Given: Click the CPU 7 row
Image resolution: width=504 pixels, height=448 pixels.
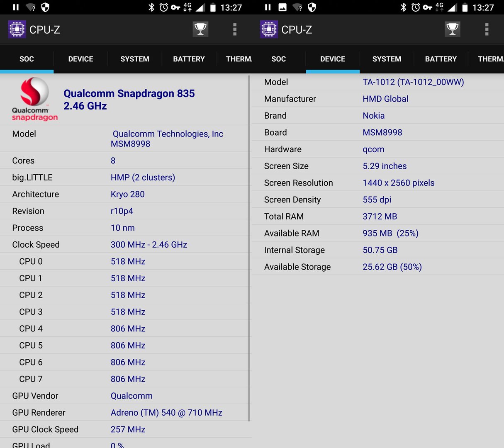Looking at the screenshot, I should tap(125, 379).
